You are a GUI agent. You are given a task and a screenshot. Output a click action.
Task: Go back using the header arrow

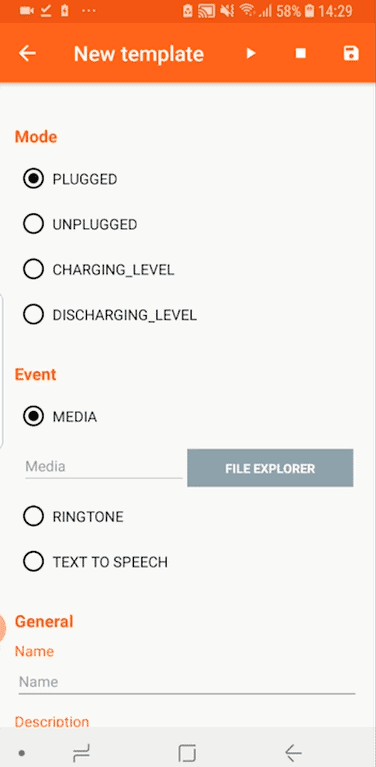27,53
